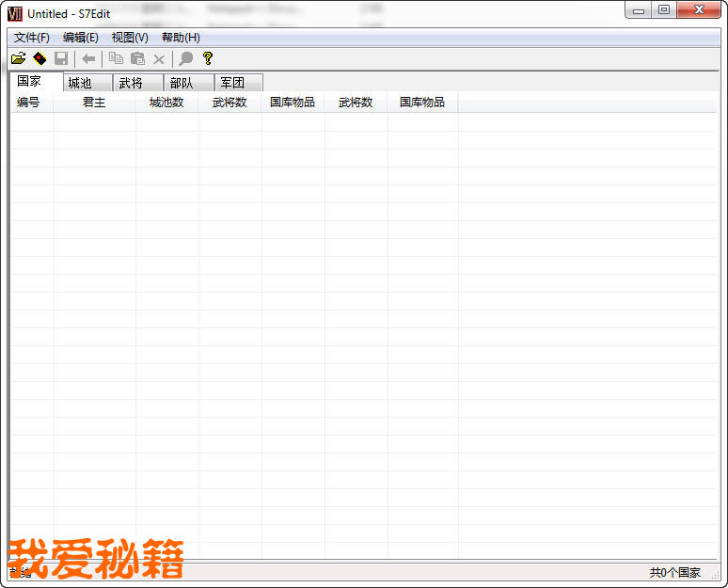Click the Find search icon
The height and width of the screenshot is (588, 728).
186,58
